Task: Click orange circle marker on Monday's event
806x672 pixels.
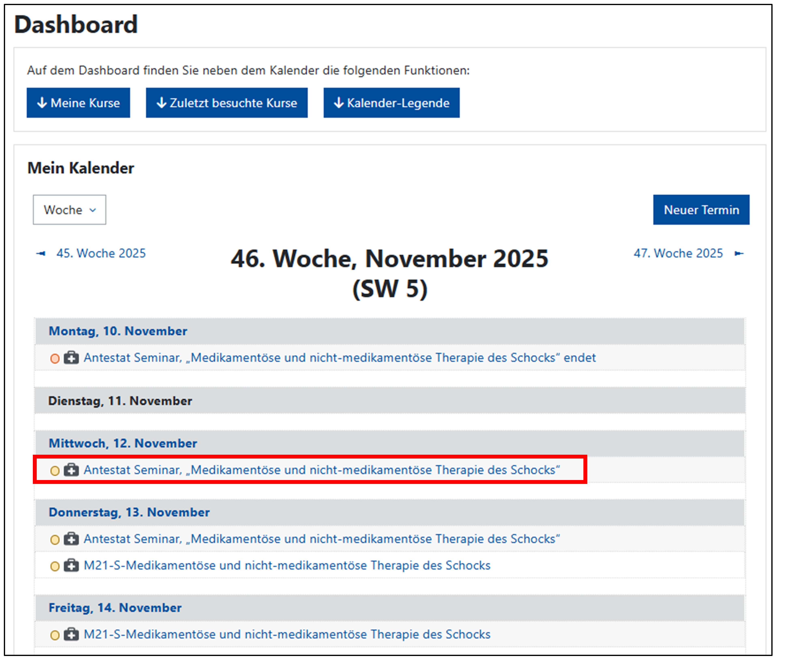Action: click(x=55, y=358)
